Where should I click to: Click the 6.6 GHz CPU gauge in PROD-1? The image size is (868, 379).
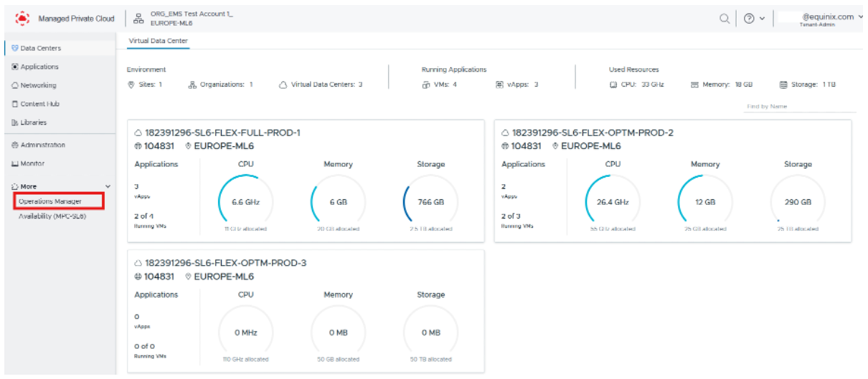(245, 202)
